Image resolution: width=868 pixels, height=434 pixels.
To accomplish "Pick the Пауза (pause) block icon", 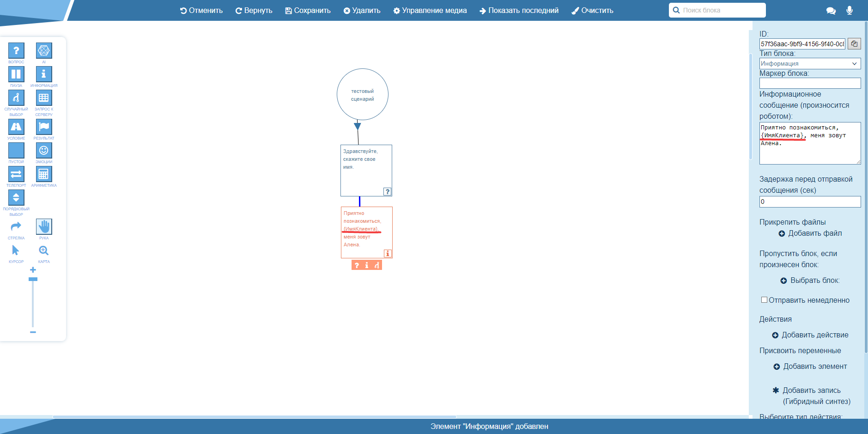I will (x=16, y=74).
